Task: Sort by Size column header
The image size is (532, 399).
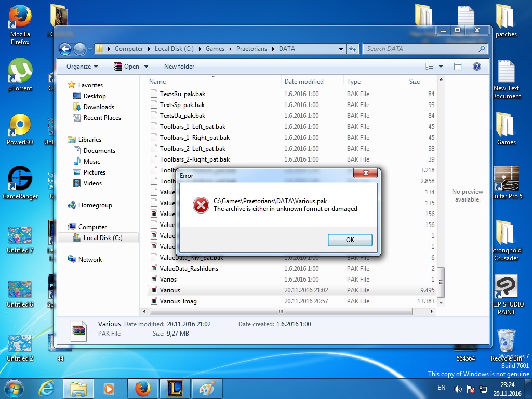Action: 421,82
